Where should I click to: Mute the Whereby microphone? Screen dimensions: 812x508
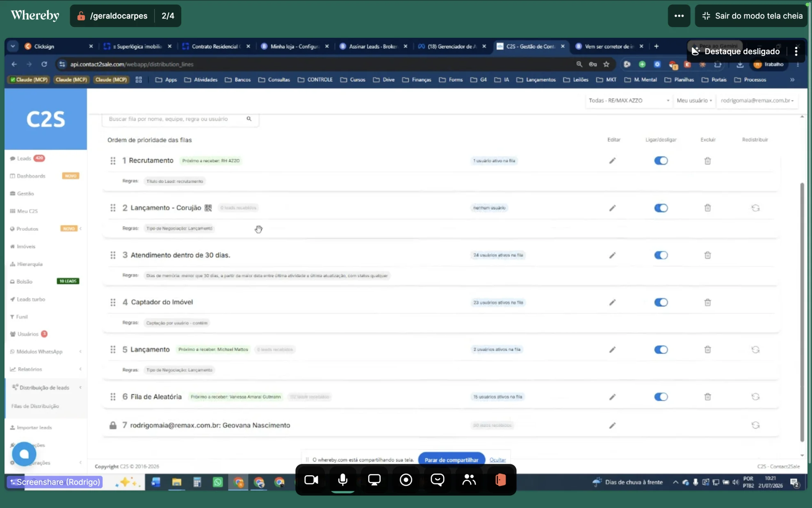343,480
